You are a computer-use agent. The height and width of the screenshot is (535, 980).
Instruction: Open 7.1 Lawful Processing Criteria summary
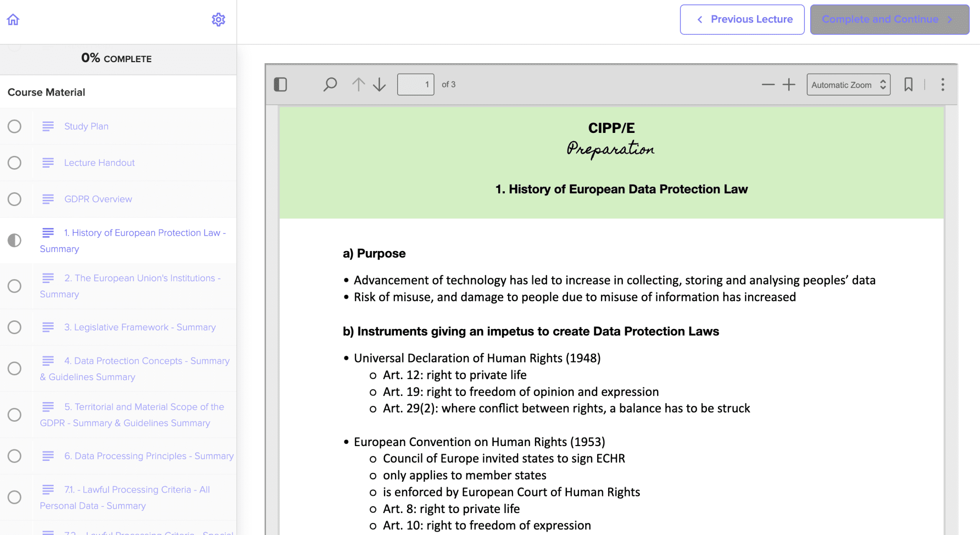tap(125, 497)
